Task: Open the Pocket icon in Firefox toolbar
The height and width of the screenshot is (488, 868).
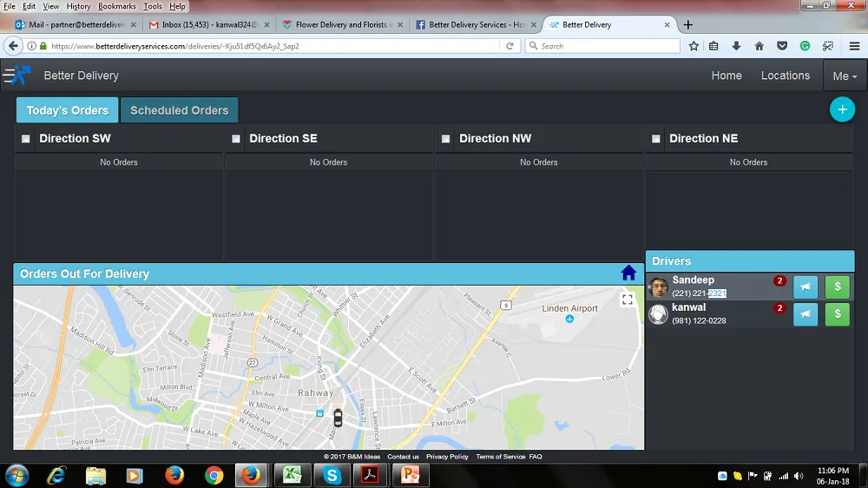Action: point(782,46)
